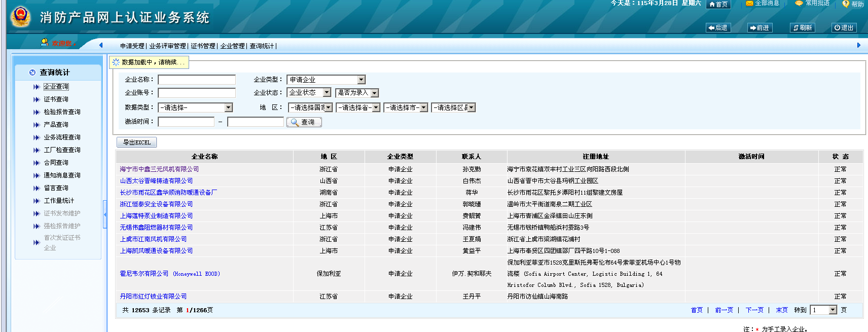Click the national emblem logo in header
This screenshot has height=332, width=868.
coord(20,17)
